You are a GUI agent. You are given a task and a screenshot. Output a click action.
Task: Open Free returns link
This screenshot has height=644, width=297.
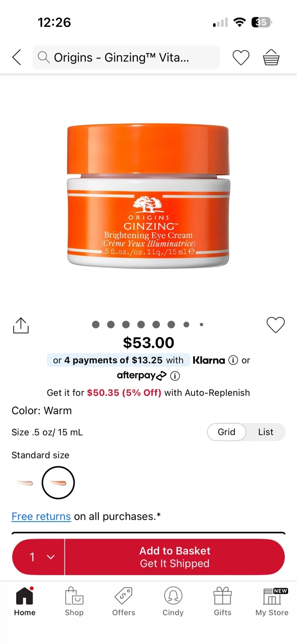point(41,517)
